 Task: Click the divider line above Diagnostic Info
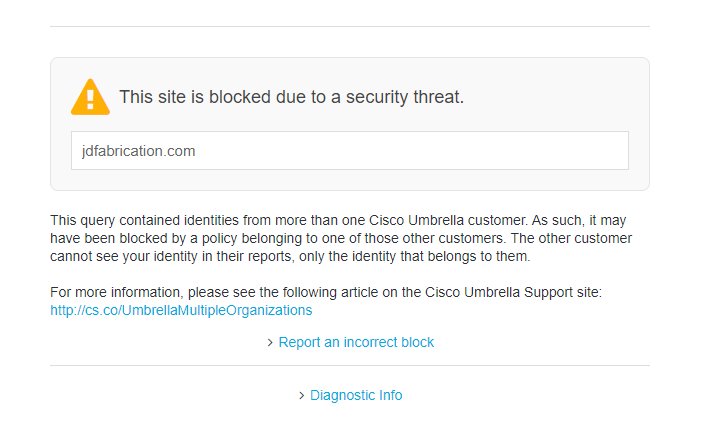349,366
